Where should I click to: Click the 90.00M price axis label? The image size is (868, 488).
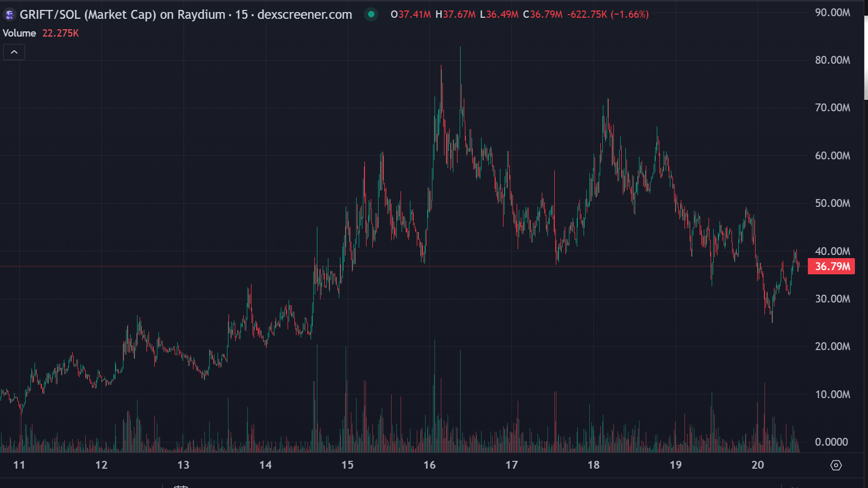click(x=832, y=13)
